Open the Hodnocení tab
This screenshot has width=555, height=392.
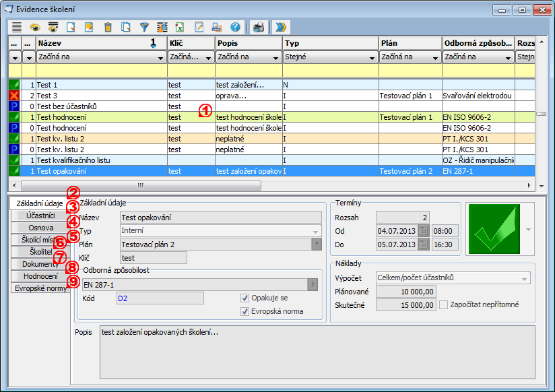click(x=40, y=276)
